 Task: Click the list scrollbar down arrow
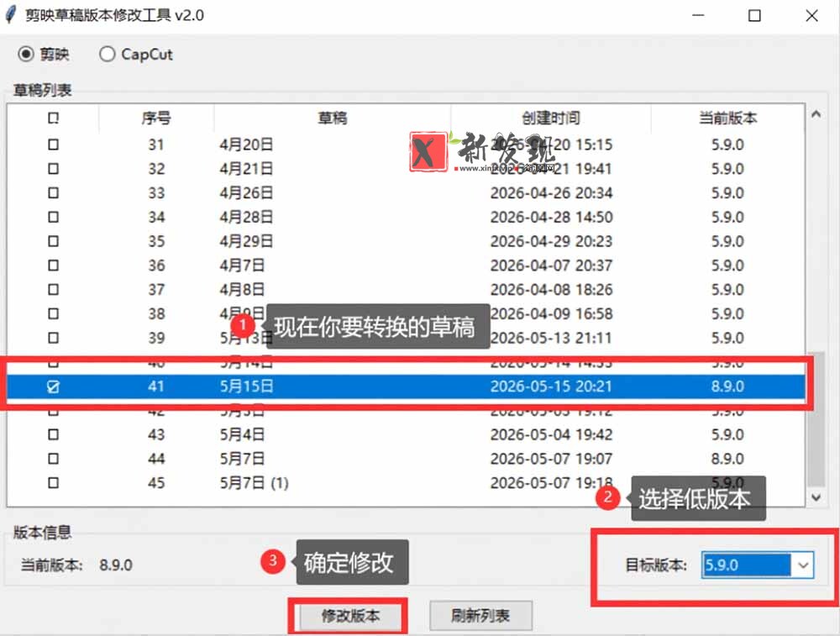816,497
